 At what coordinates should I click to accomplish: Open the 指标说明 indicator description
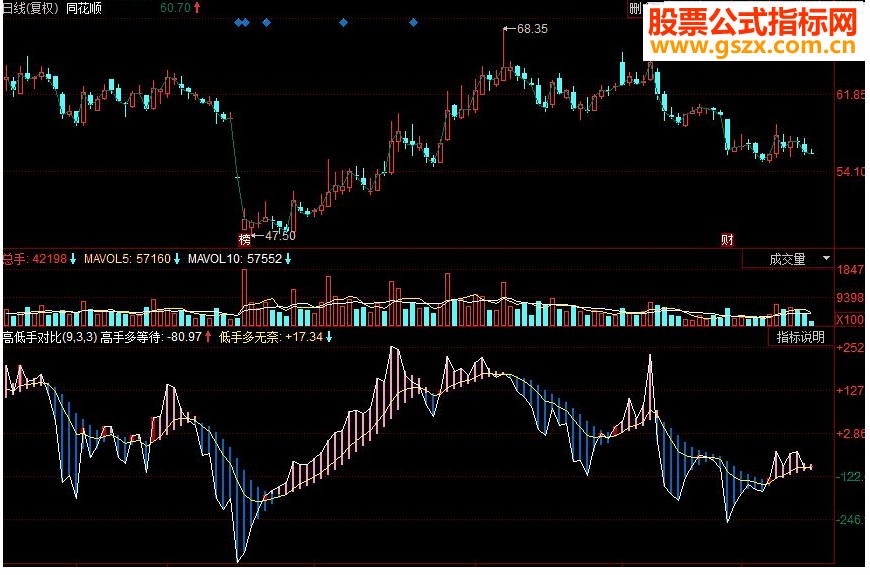(801, 337)
